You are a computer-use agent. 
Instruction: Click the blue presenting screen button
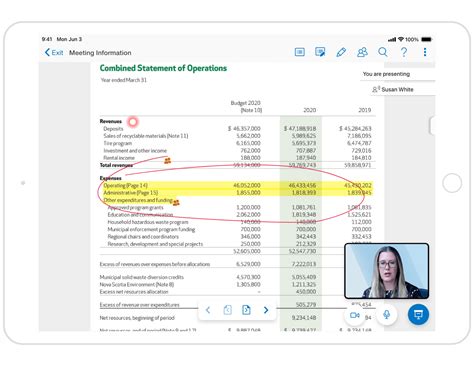(x=418, y=314)
